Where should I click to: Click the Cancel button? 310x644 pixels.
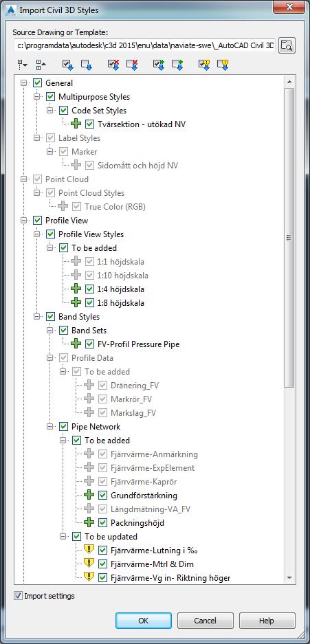206,621
